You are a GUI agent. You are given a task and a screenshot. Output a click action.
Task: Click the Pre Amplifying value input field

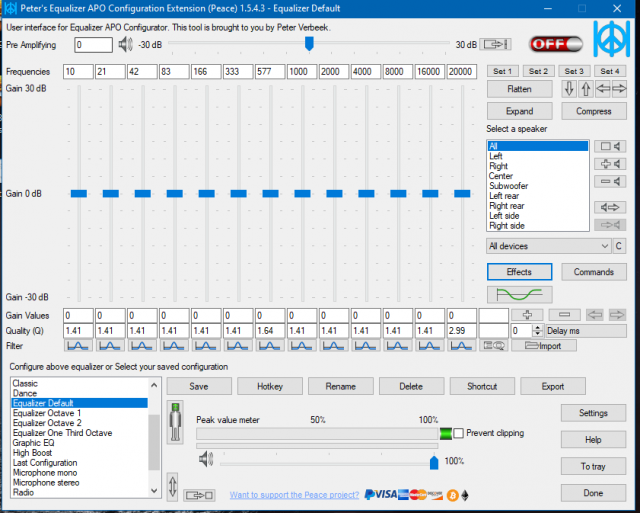(x=93, y=45)
